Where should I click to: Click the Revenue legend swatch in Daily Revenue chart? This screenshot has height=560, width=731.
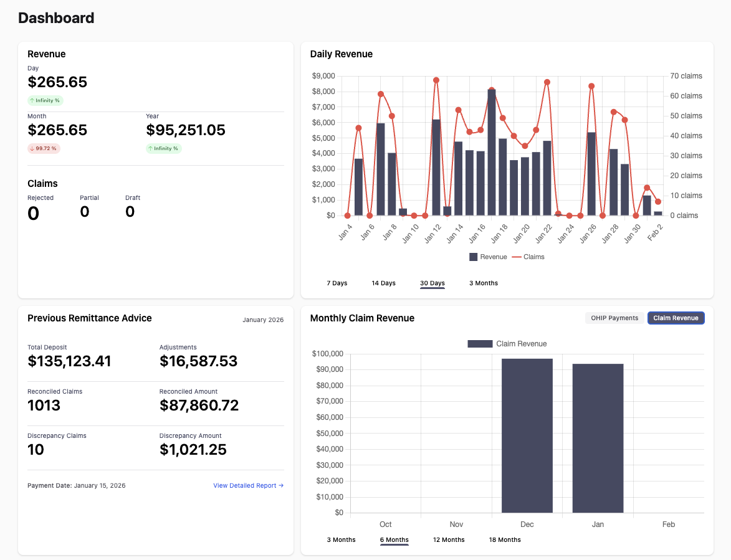(474, 257)
